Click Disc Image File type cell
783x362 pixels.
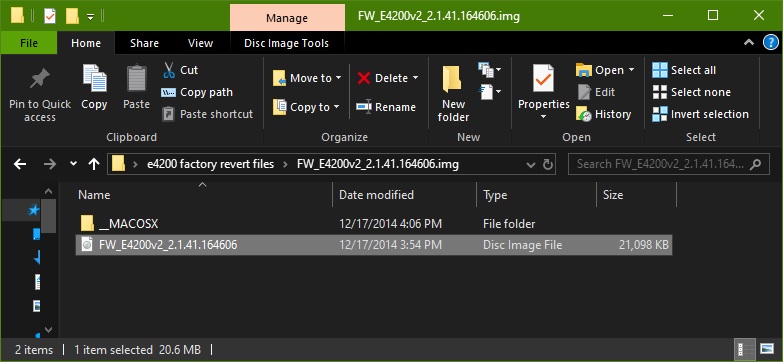pos(522,245)
